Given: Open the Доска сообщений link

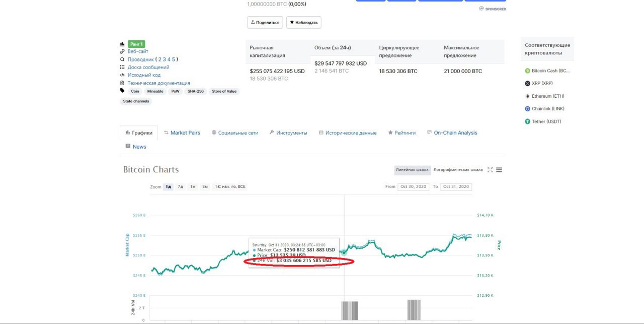Looking at the screenshot, I should click(x=148, y=67).
